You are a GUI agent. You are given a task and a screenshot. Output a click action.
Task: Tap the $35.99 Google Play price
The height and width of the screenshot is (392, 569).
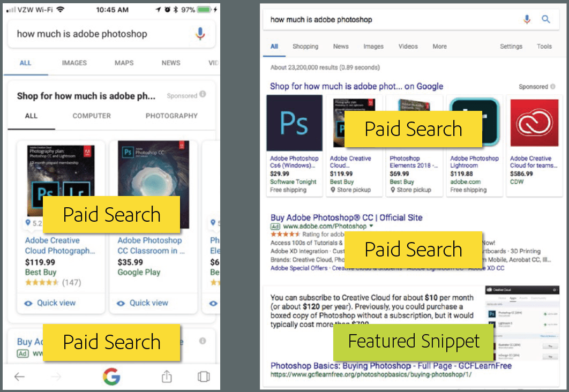(130, 262)
